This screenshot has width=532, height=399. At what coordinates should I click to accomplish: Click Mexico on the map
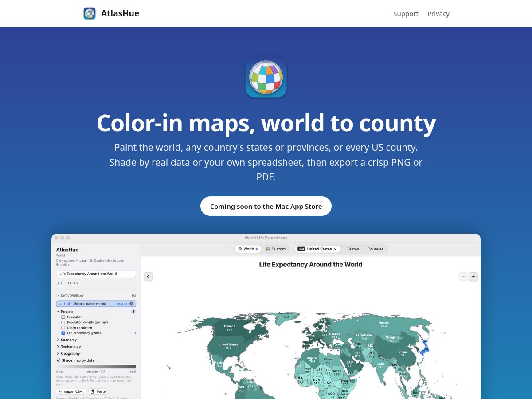click(x=219, y=364)
